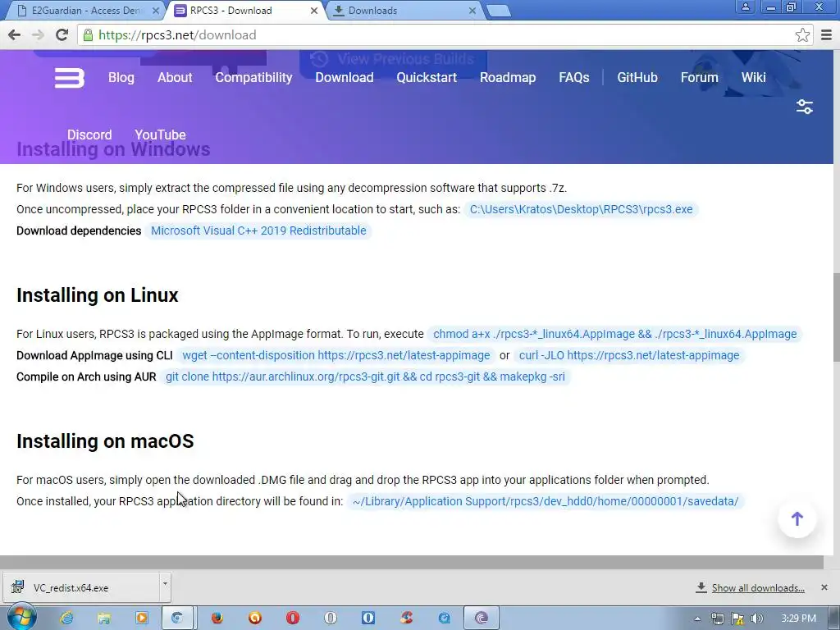The width and height of the screenshot is (840, 630).
Task: Open a new tab button
Action: pos(500,11)
